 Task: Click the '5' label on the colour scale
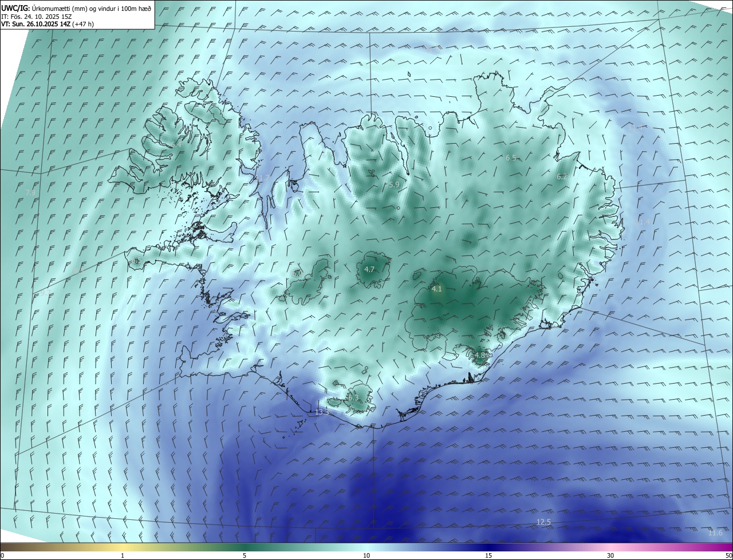[245, 555]
